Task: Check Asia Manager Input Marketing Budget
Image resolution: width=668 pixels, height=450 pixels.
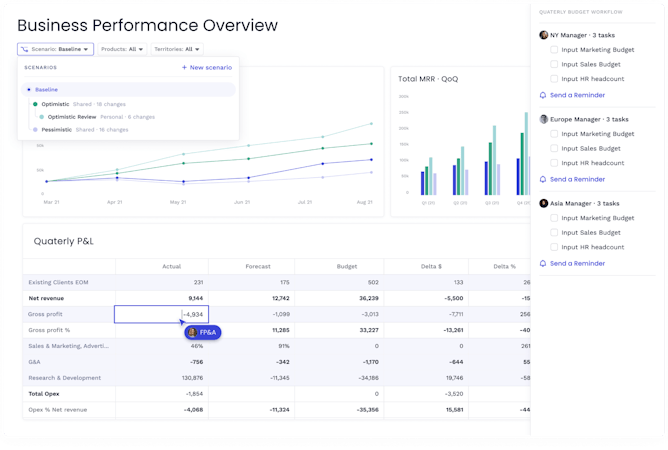Action: point(554,218)
